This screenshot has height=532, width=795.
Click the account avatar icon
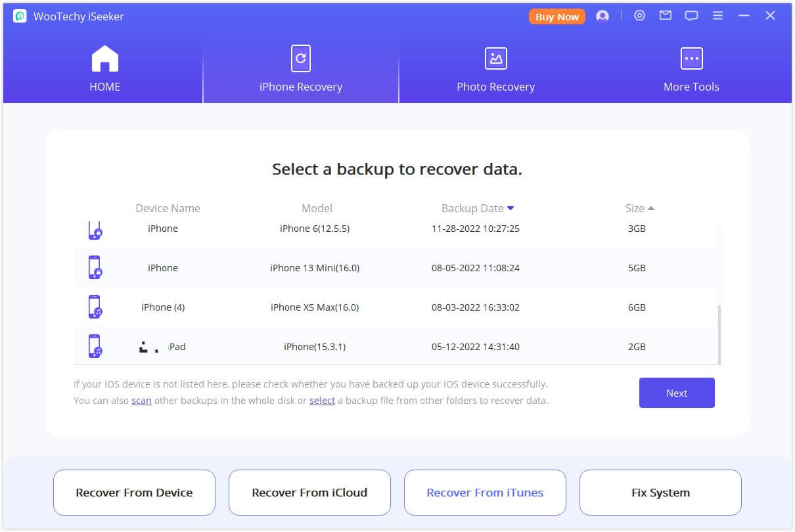point(602,16)
